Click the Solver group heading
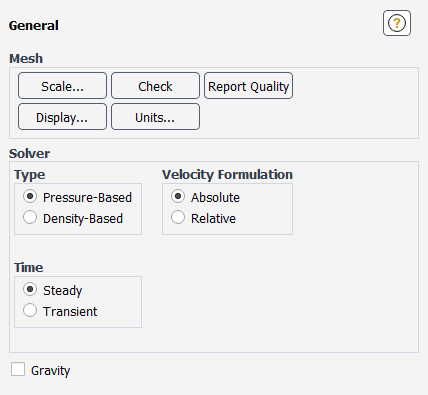This screenshot has height=395, width=428. point(29,154)
